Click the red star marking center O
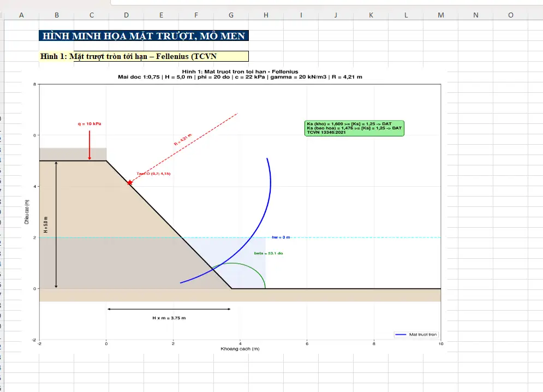 coord(129,182)
